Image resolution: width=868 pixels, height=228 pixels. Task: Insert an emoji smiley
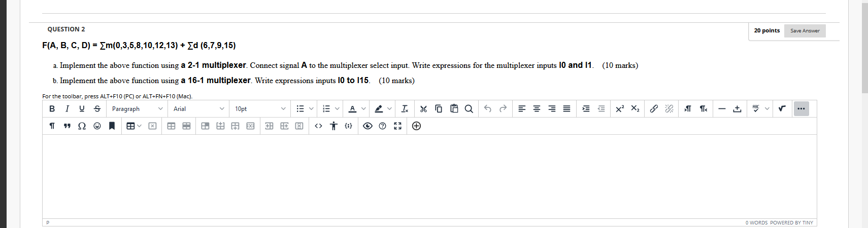tap(97, 126)
